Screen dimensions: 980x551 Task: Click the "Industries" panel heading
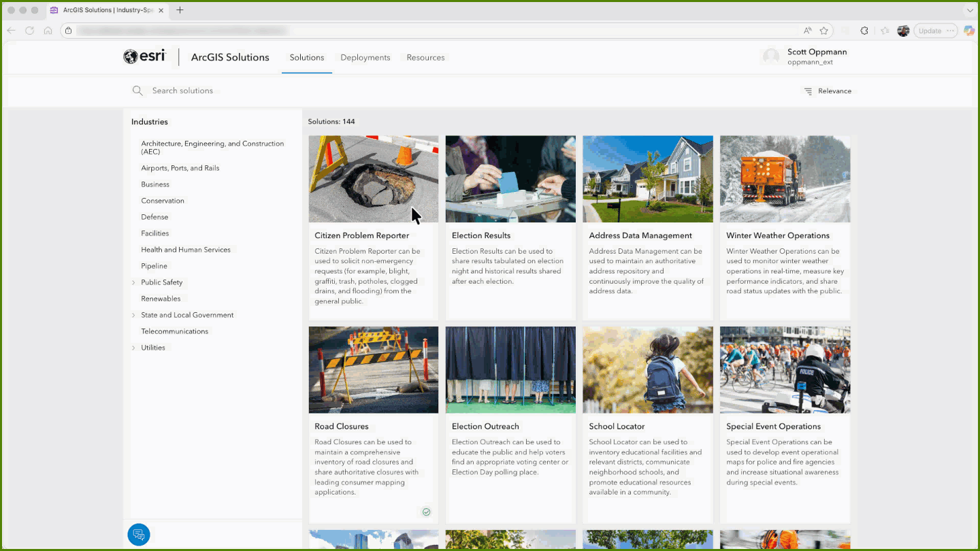150,122
